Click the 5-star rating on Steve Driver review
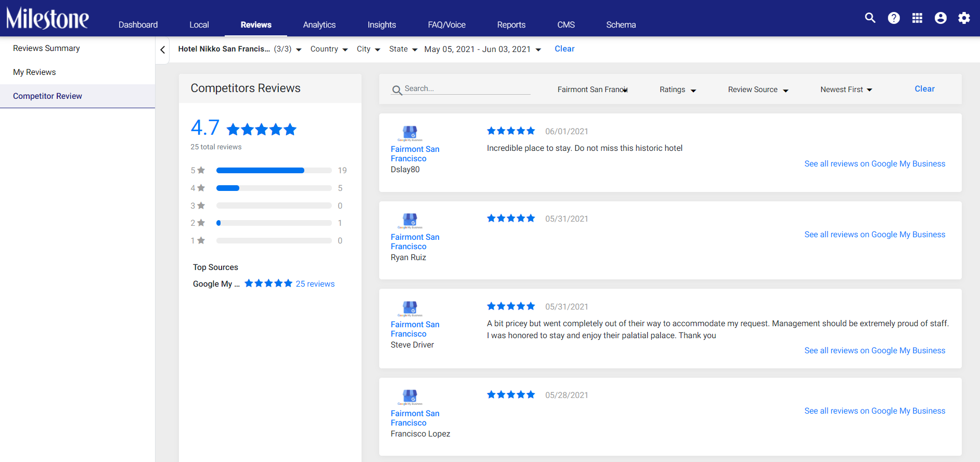 pos(511,306)
